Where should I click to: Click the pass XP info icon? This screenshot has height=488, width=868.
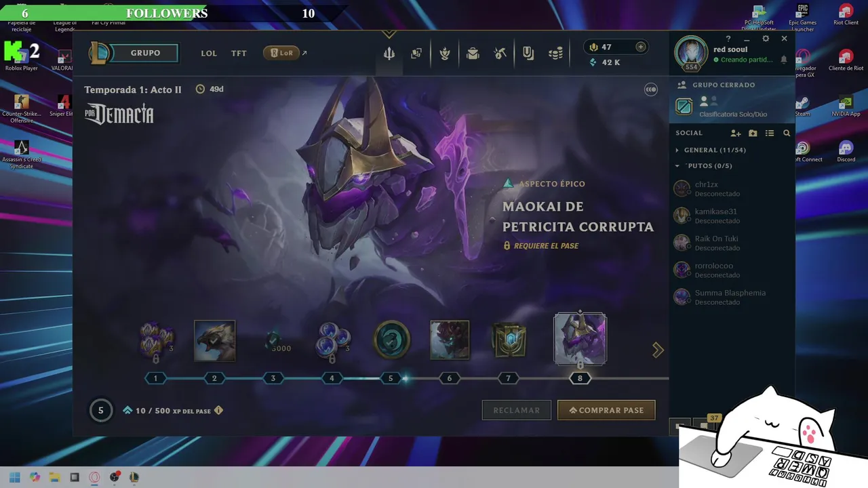coord(218,410)
